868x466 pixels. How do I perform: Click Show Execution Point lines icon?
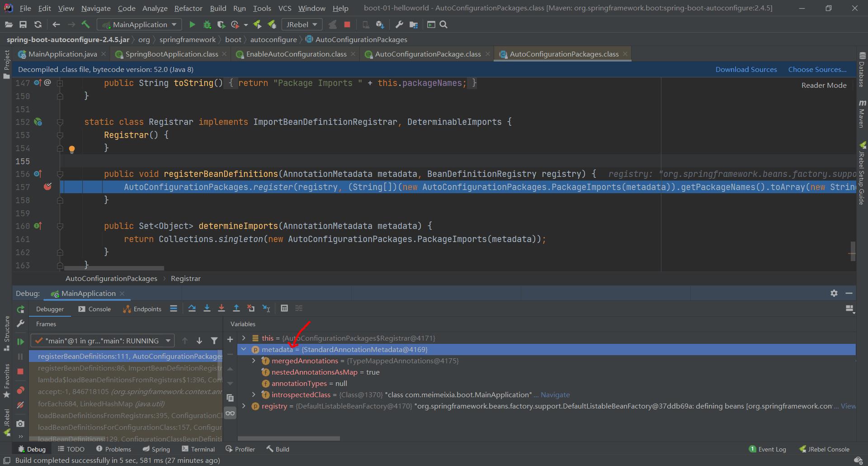tap(174, 309)
